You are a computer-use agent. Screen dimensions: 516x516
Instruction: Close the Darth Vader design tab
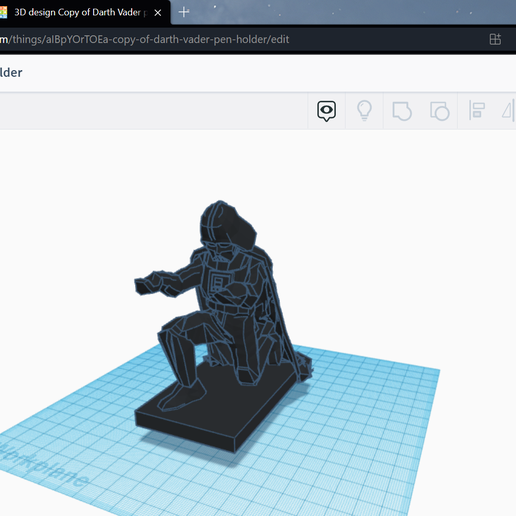click(158, 13)
